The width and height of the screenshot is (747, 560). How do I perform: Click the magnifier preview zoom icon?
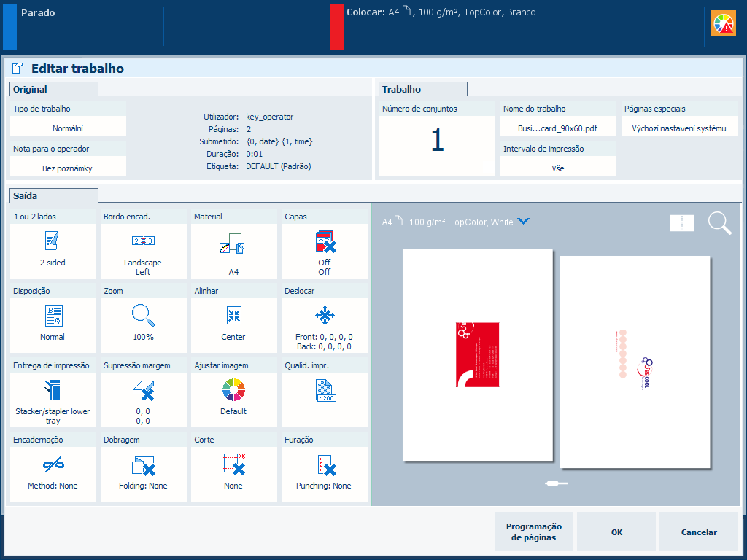[719, 223]
